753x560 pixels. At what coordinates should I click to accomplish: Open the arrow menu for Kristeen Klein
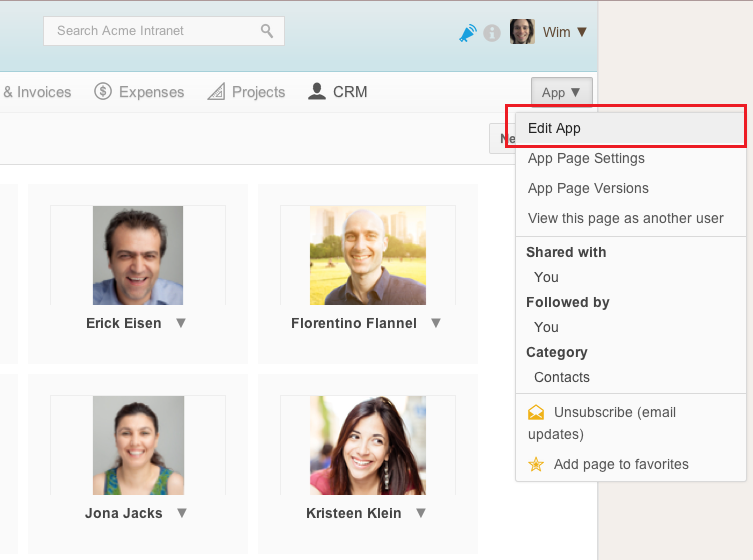(421, 513)
